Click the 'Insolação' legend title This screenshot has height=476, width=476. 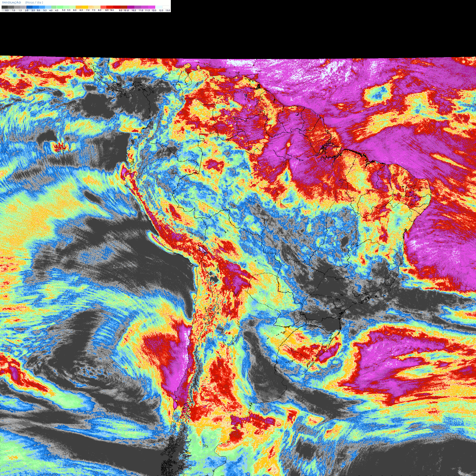[x=12, y=3]
